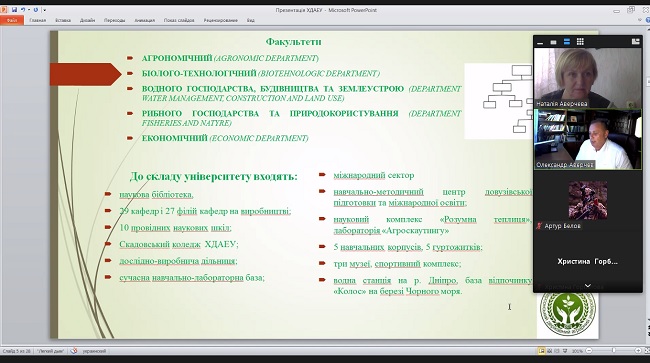Click the Redo icon in quick access toolbar
Image resolution: width=650 pixels, height=363 pixels.
click(36, 10)
